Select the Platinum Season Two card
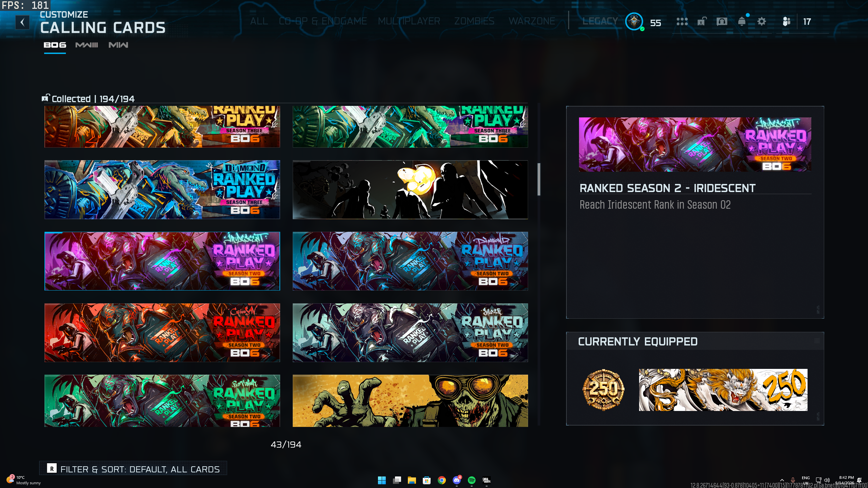Image resolution: width=868 pixels, height=488 pixels. [162, 401]
